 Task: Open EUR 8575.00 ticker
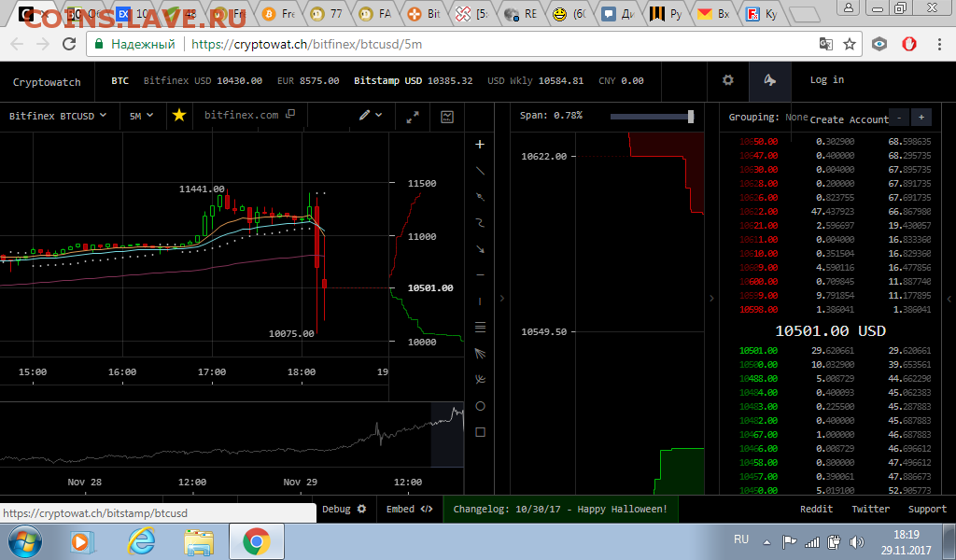click(308, 80)
